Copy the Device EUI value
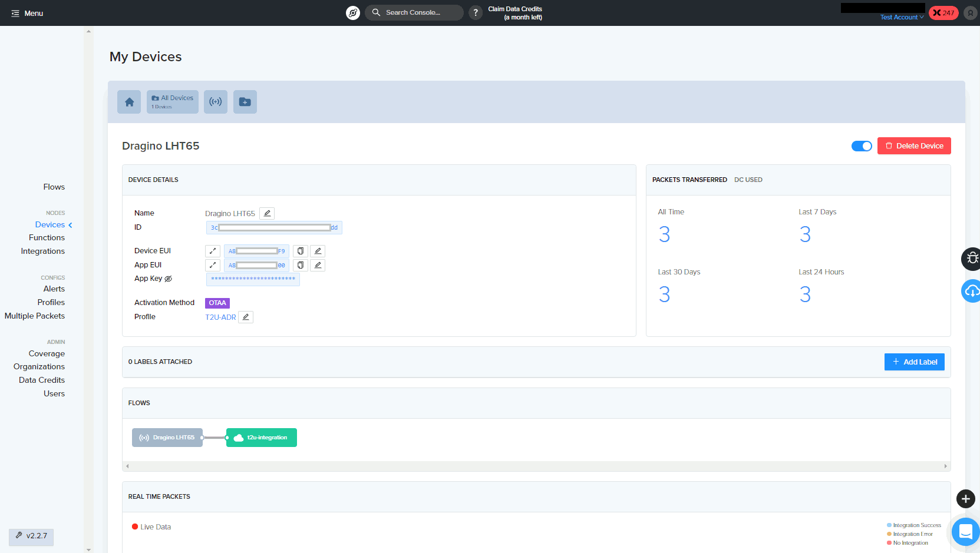The width and height of the screenshot is (980, 553). click(x=301, y=251)
